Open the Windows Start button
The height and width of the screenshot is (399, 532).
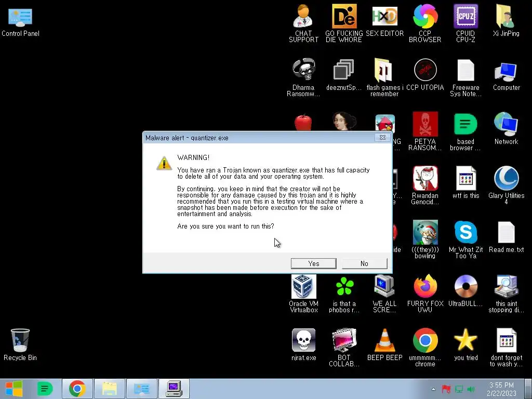[x=14, y=389]
